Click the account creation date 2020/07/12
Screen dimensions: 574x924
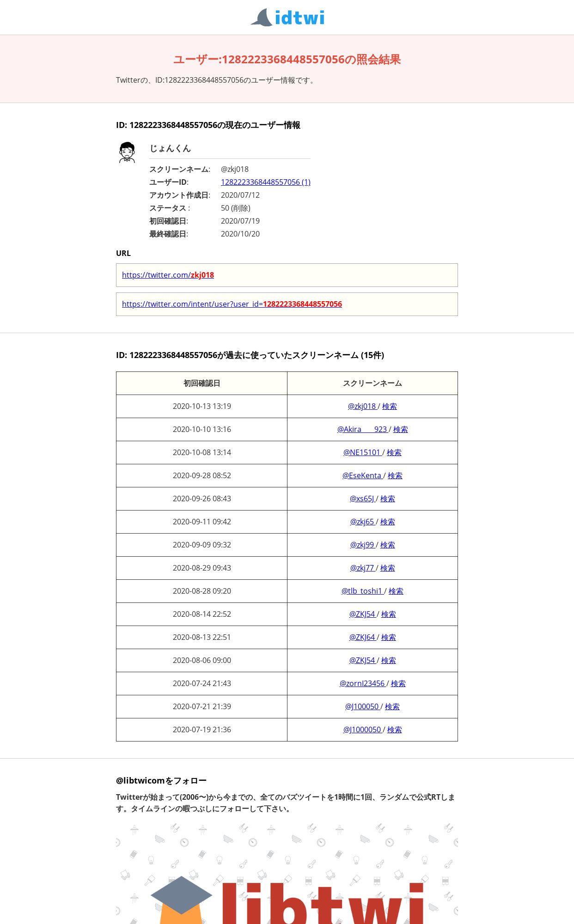(x=240, y=195)
